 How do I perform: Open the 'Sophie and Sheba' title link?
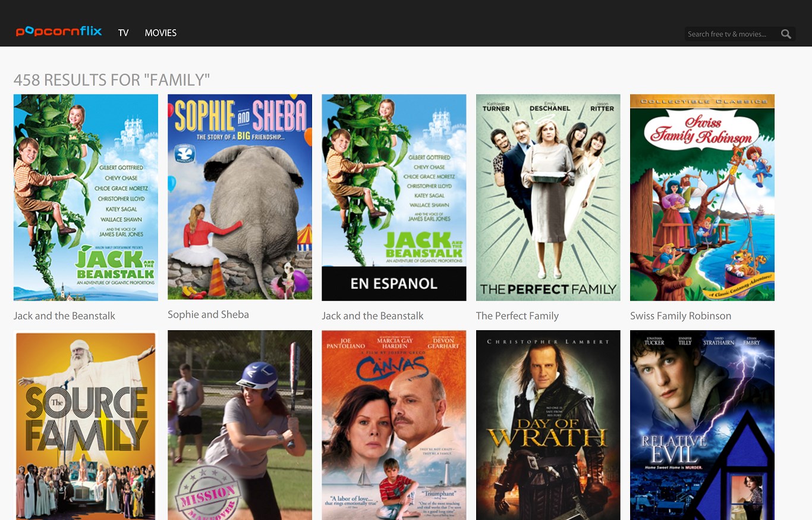[x=208, y=314]
